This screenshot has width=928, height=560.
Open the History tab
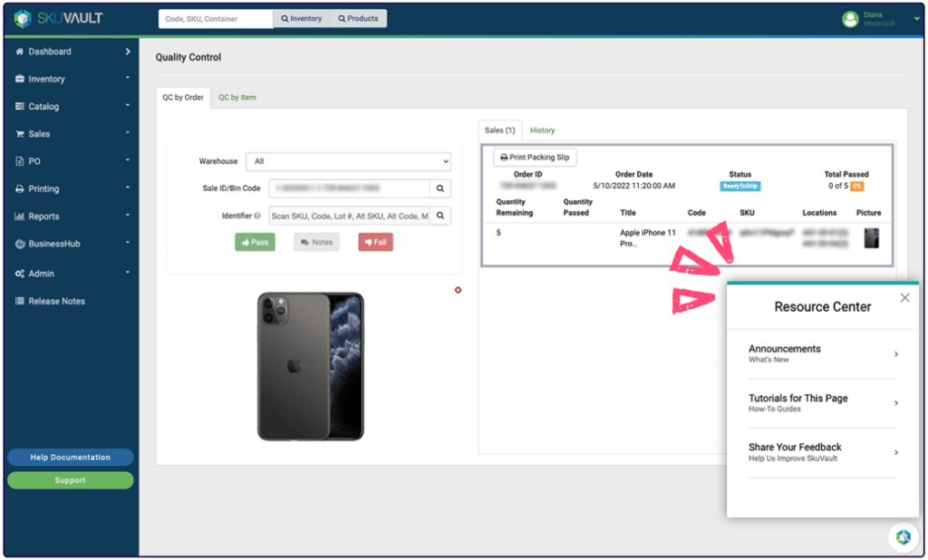pyautogui.click(x=542, y=130)
